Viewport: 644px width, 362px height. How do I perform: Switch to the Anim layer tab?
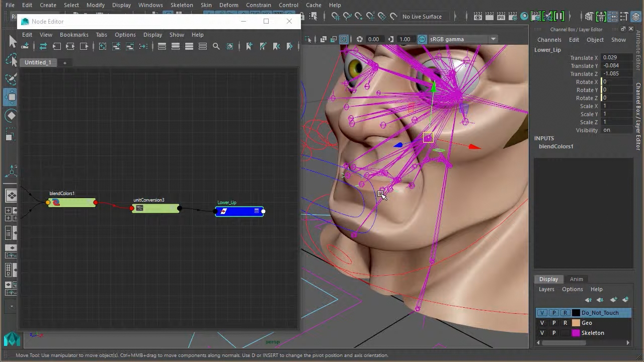click(x=576, y=279)
